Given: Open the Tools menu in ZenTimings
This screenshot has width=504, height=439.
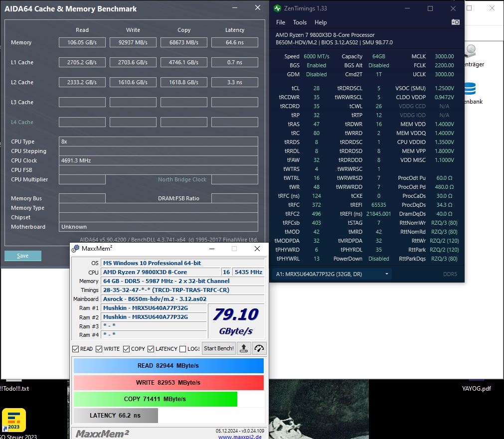Looking at the screenshot, I should [300, 22].
